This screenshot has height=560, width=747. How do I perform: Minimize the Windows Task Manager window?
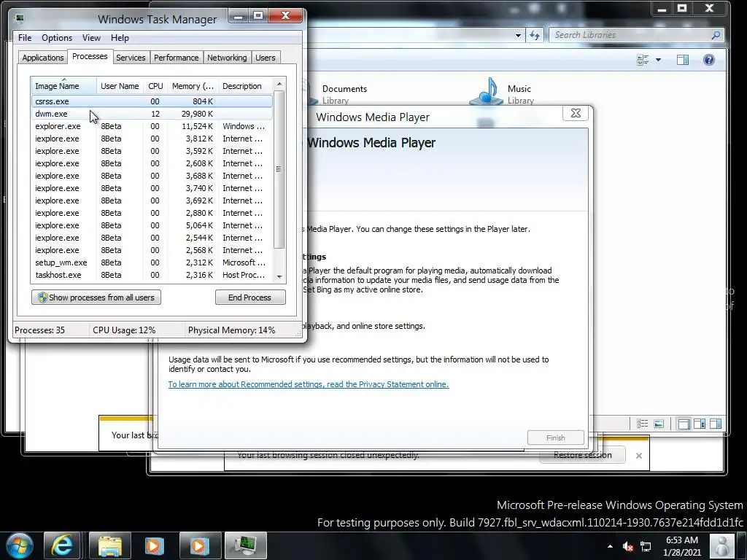point(239,16)
